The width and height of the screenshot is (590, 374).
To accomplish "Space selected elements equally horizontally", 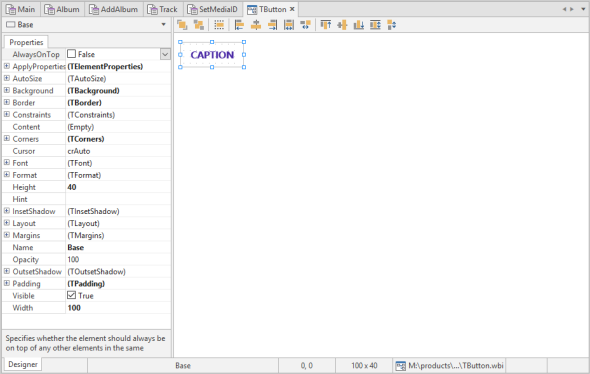I will [306, 25].
